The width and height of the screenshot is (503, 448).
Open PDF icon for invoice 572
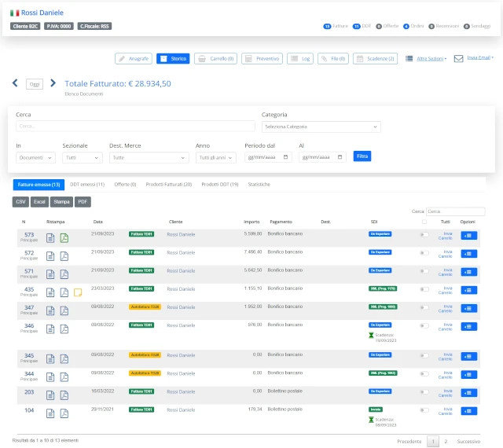point(64,256)
